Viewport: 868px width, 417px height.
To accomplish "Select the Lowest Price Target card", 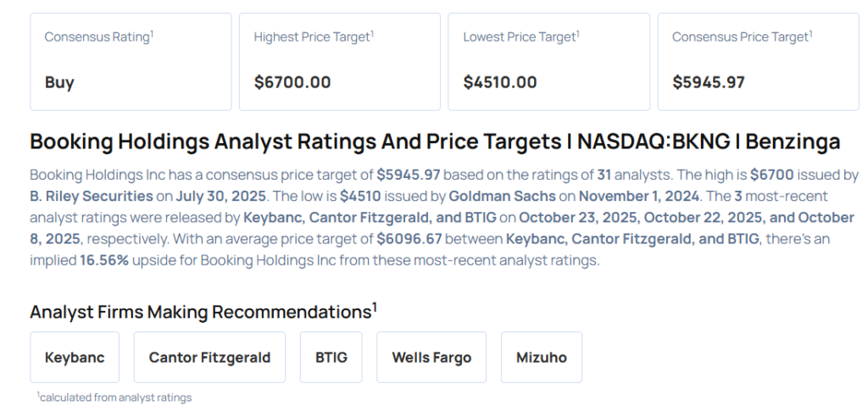I will click(548, 61).
